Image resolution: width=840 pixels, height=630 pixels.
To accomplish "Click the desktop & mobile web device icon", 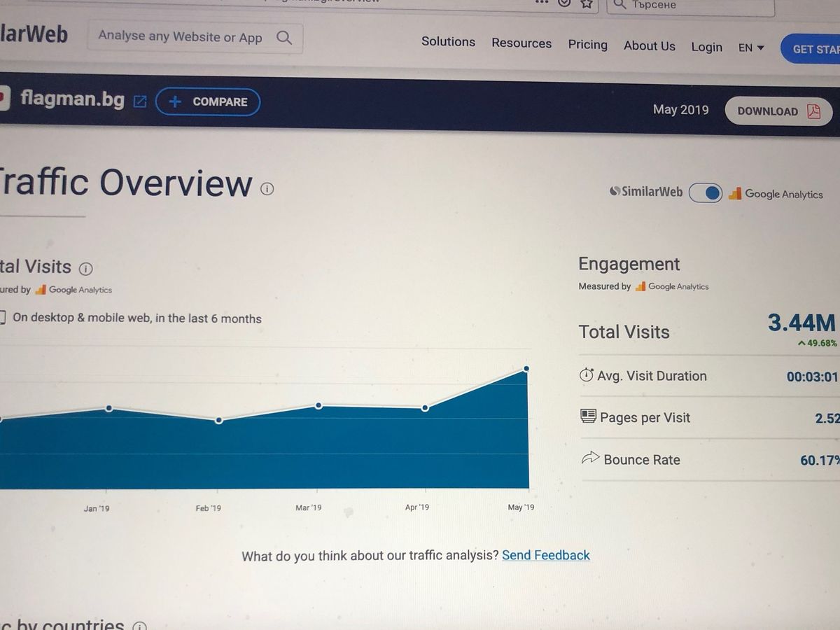I will click(x=3, y=316).
